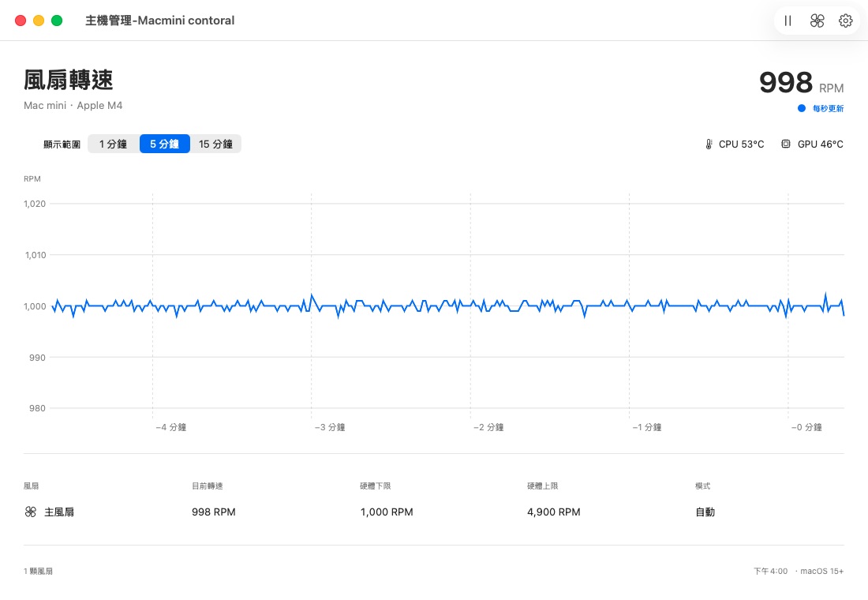Open settings via the gear icon
Image resolution: width=868 pixels, height=600 pixels.
coord(845,21)
